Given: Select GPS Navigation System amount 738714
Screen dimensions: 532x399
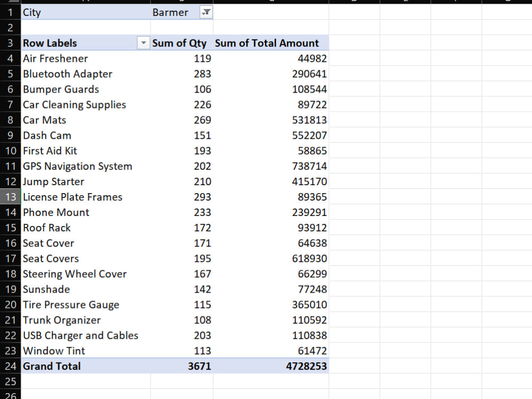Looking at the screenshot, I should point(271,166).
